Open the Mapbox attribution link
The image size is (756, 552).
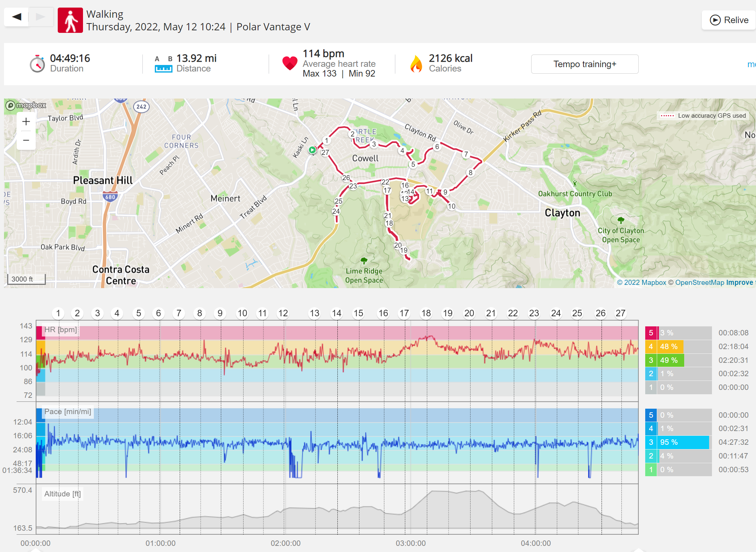click(x=642, y=282)
